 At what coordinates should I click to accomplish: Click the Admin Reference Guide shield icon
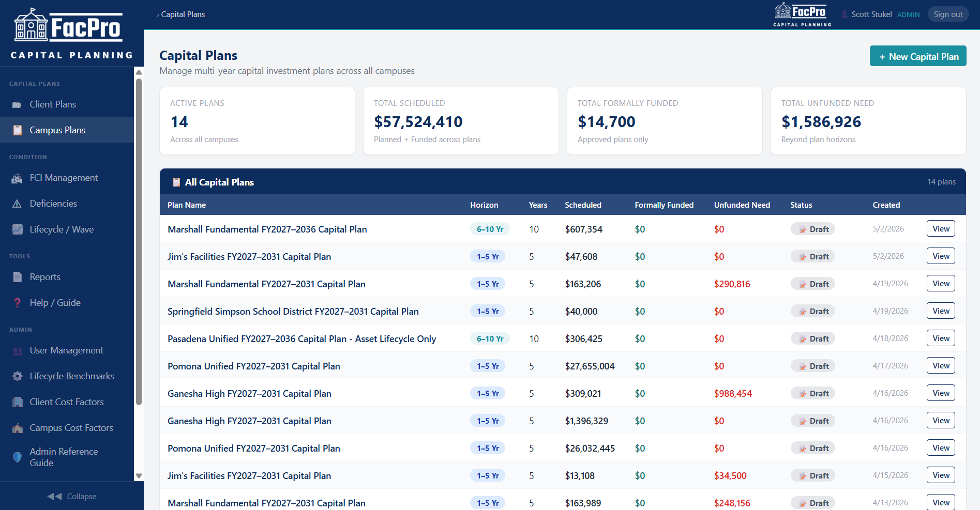(x=17, y=457)
